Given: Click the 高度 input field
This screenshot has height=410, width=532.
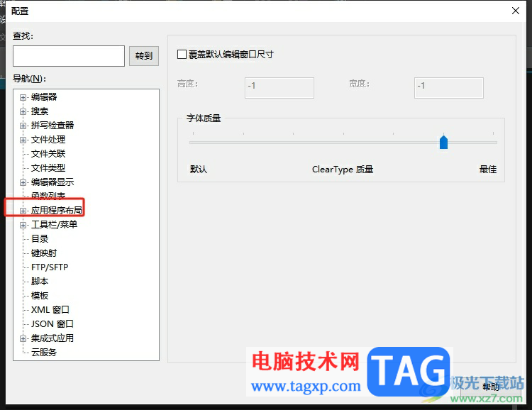Looking at the screenshot, I should coord(279,88).
